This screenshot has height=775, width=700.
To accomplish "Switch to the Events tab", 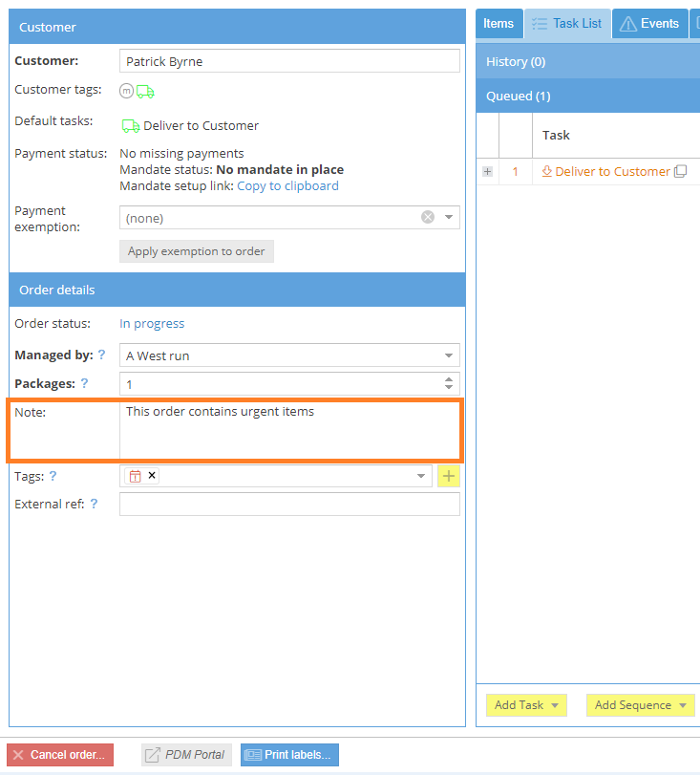I will [649, 24].
